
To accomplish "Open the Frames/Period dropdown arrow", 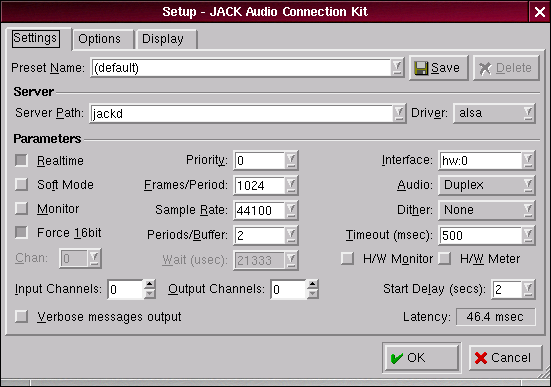I will 291,185.
